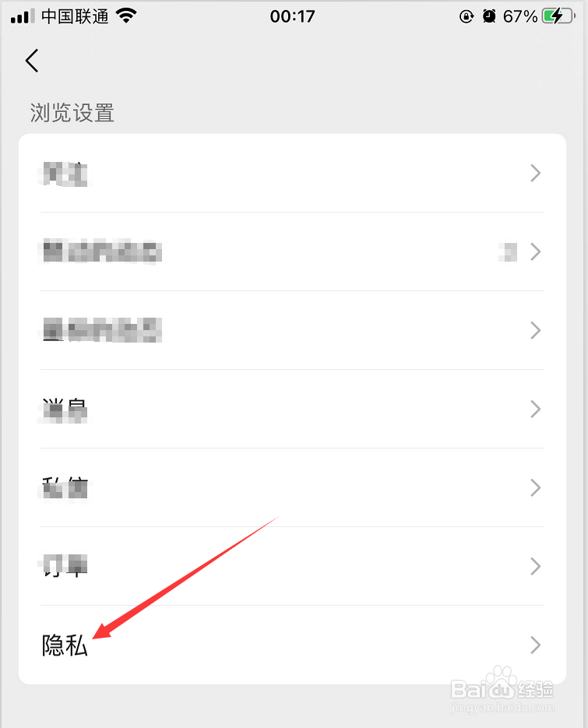Open the blurred 私信 row

click(x=292, y=487)
